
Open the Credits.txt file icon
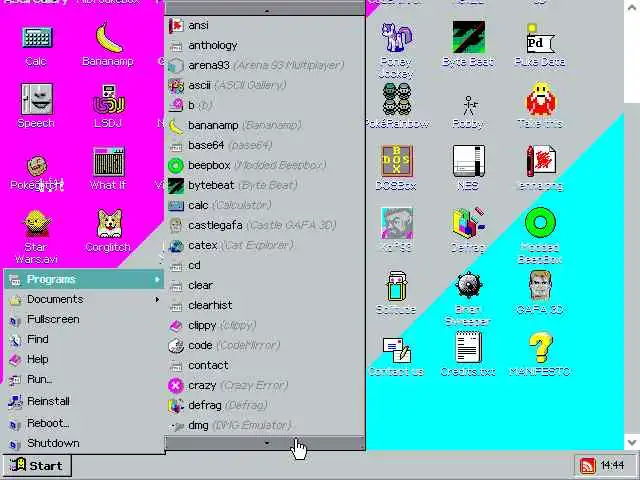(x=468, y=353)
